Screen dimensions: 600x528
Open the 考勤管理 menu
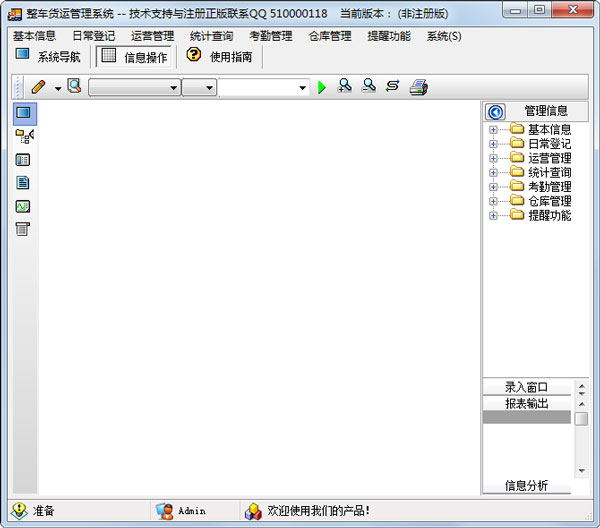271,36
